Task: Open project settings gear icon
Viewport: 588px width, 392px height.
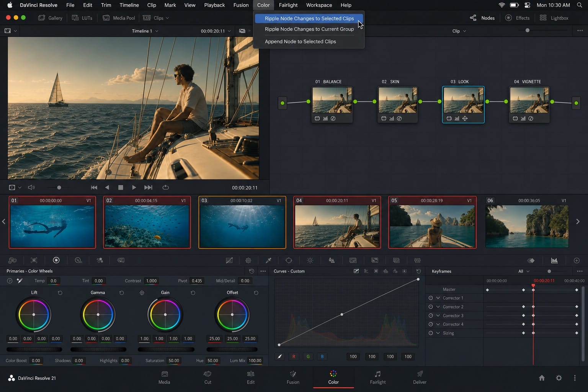Action: pyautogui.click(x=559, y=378)
